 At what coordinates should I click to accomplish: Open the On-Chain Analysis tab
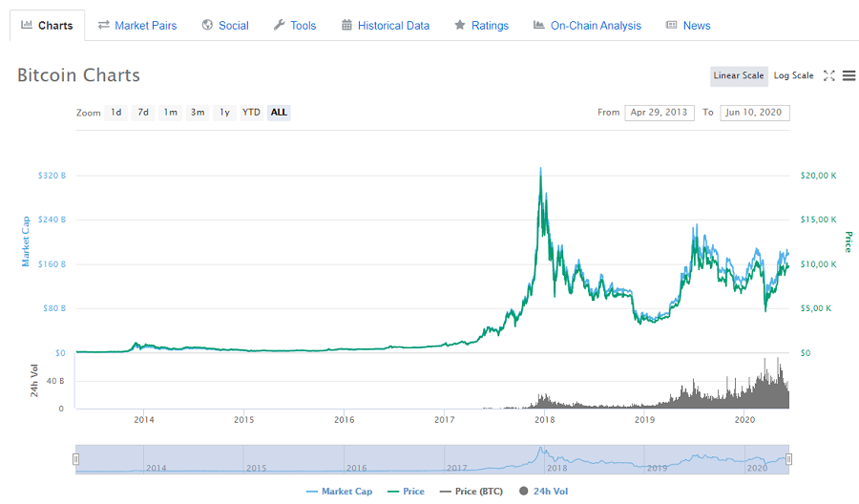point(587,25)
